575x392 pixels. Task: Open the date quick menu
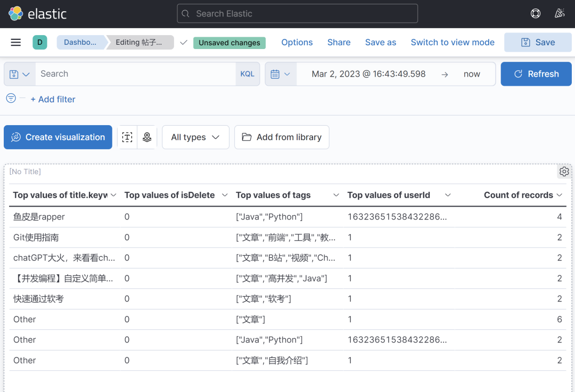pos(280,74)
